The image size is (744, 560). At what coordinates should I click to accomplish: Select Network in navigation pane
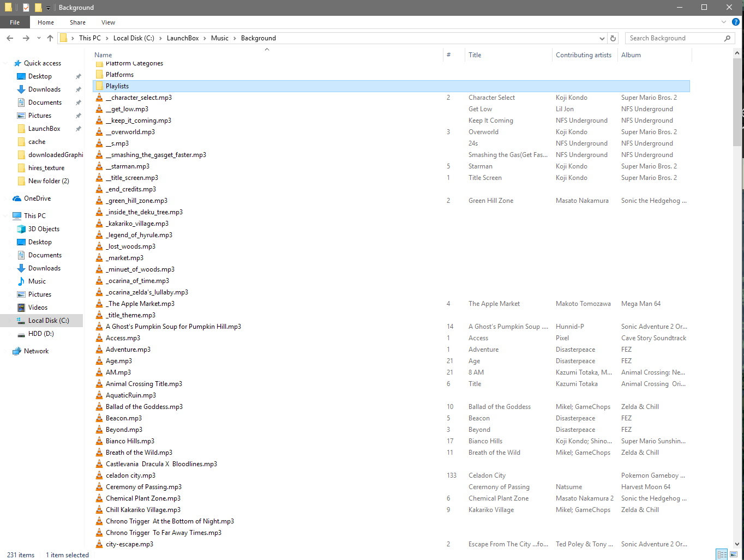(36, 351)
